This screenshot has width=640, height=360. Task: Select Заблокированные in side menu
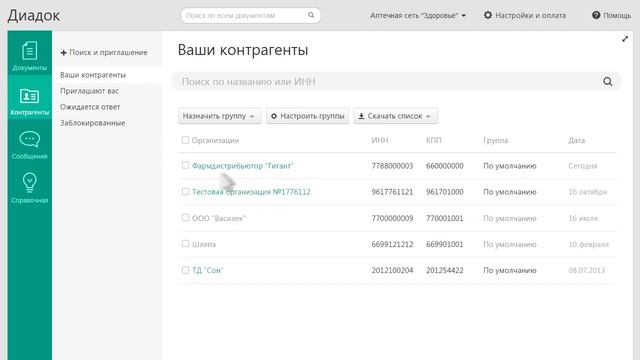click(x=93, y=123)
